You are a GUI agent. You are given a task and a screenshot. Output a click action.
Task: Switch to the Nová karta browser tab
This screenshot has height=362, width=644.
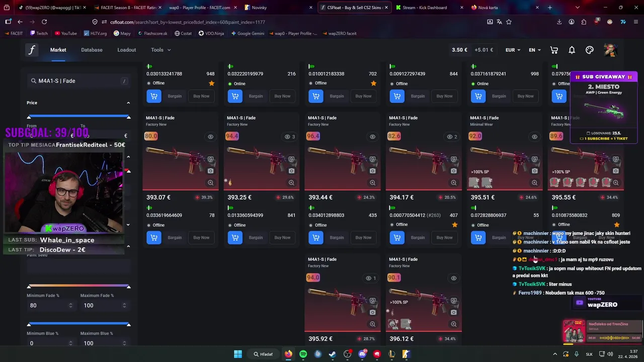pyautogui.click(x=505, y=8)
